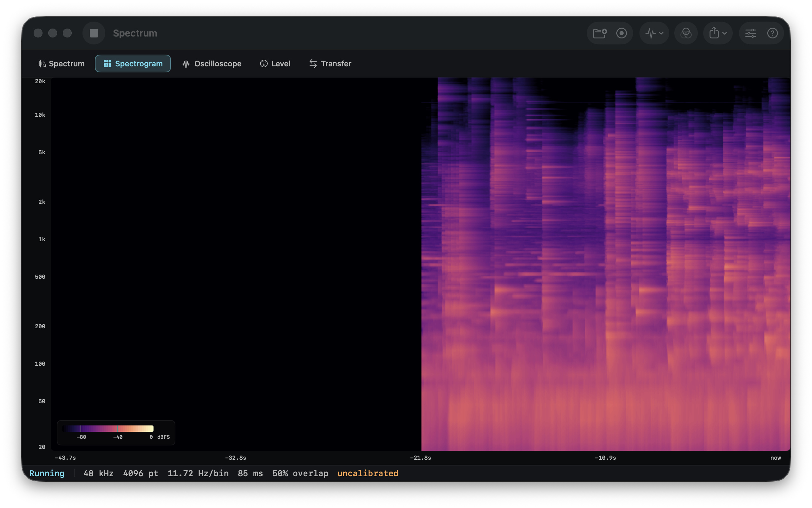Image resolution: width=812 pixels, height=508 pixels.
Task: Click the '48 kHz' sample rate value
Action: pos(98,473)
